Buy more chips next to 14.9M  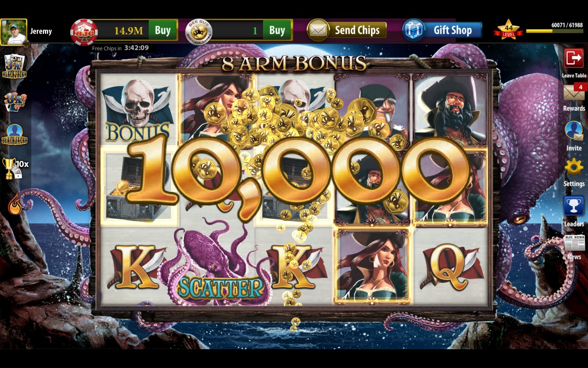(x=163, y=30)
